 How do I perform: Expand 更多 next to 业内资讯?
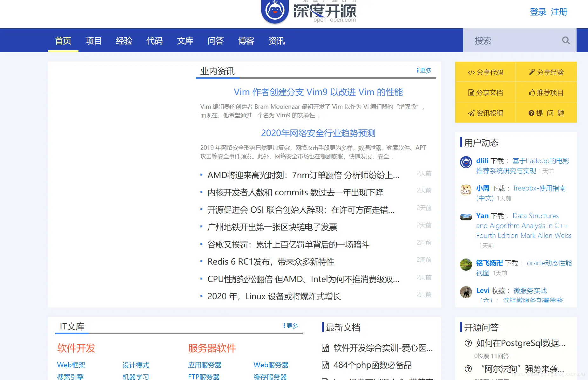coord(425,70)
